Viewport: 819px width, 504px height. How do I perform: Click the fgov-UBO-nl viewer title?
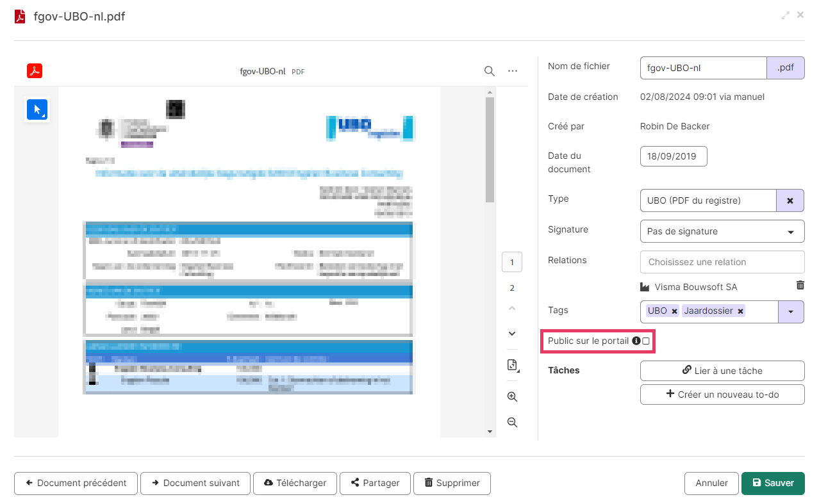[262, 71]
